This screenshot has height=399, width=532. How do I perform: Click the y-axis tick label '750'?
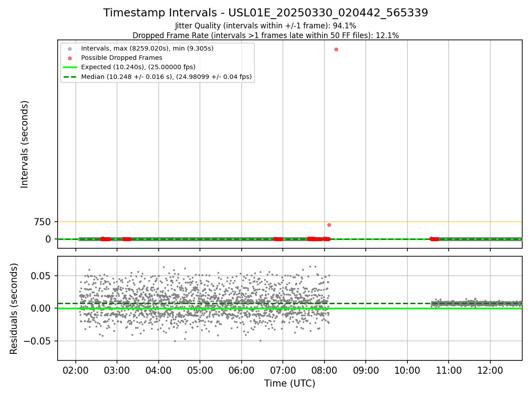click(42, 222)
